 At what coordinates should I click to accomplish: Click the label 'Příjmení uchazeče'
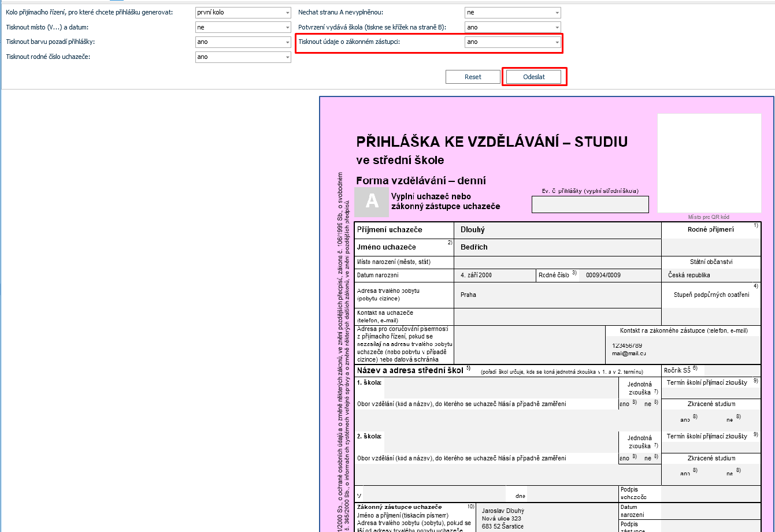(390, 230)
